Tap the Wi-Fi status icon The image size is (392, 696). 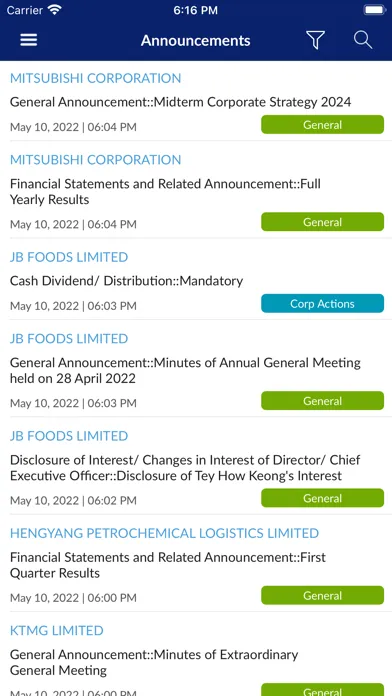click(x=55, y=10)
